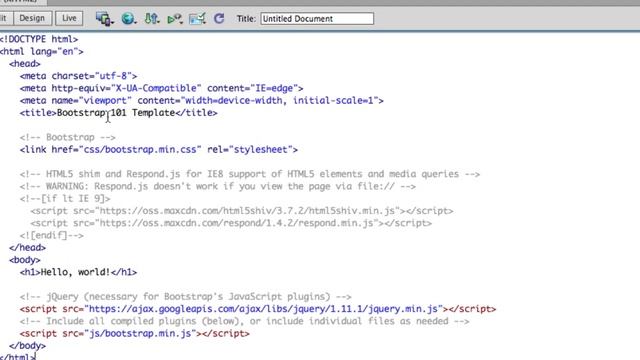Click the jQuery necessary comment line
The height and width of the screenshot is (360, 640).
pos(186,296)
